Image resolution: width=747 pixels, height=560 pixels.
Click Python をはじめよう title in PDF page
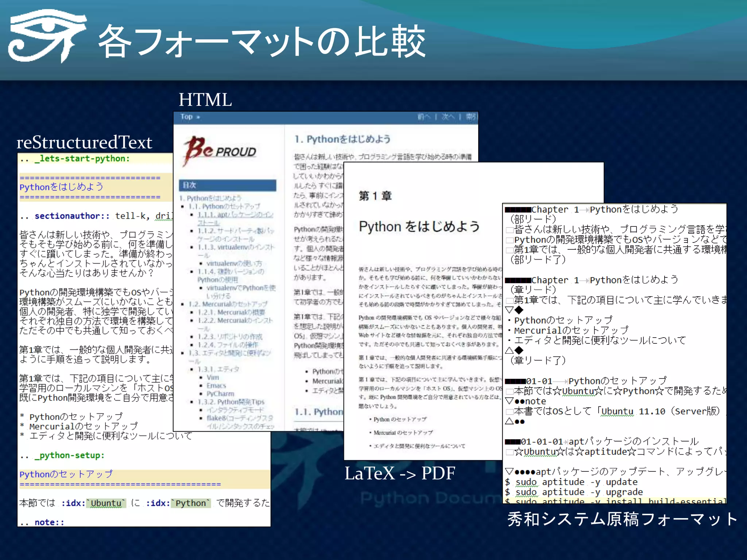click(x=419, y=226)
